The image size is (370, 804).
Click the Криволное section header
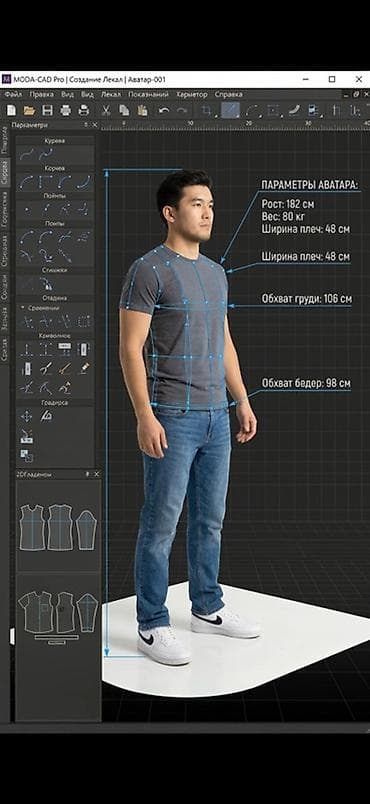(x=55, y=336)
